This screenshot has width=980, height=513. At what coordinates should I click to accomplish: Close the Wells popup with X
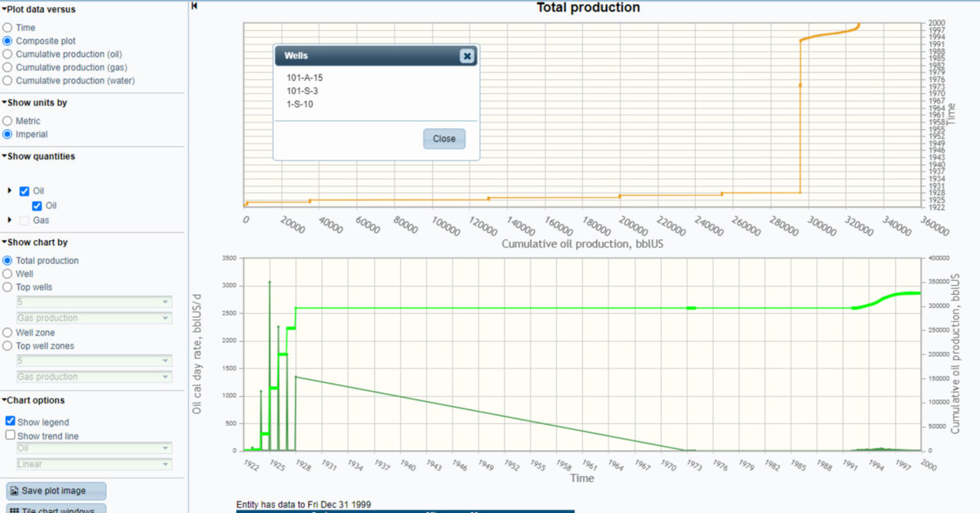tap(466, 56)
